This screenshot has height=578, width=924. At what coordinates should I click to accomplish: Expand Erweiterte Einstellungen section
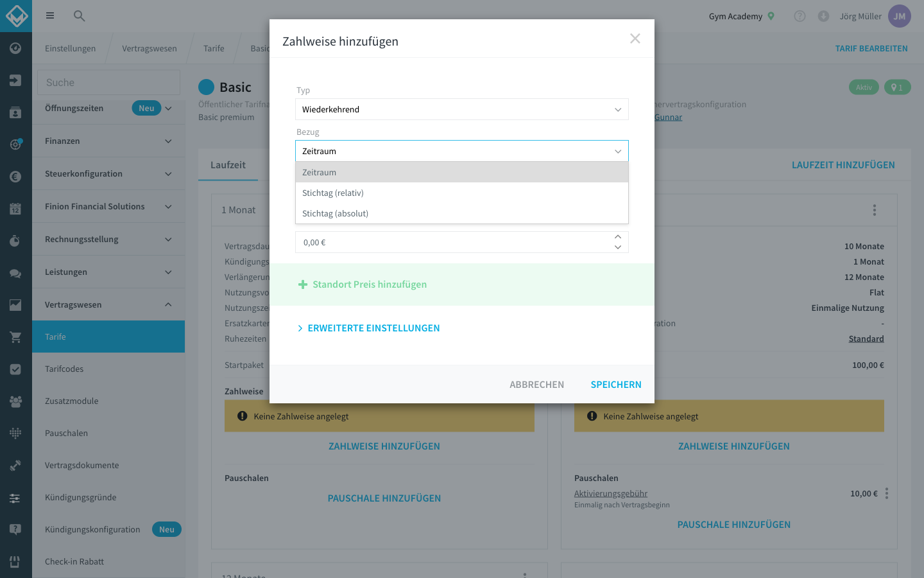coord(368,328)
